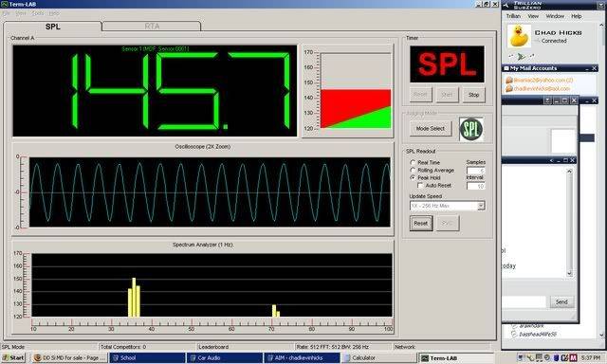Click the Mode Select button
Screen dimensions: 607x364
pos(430,128)
